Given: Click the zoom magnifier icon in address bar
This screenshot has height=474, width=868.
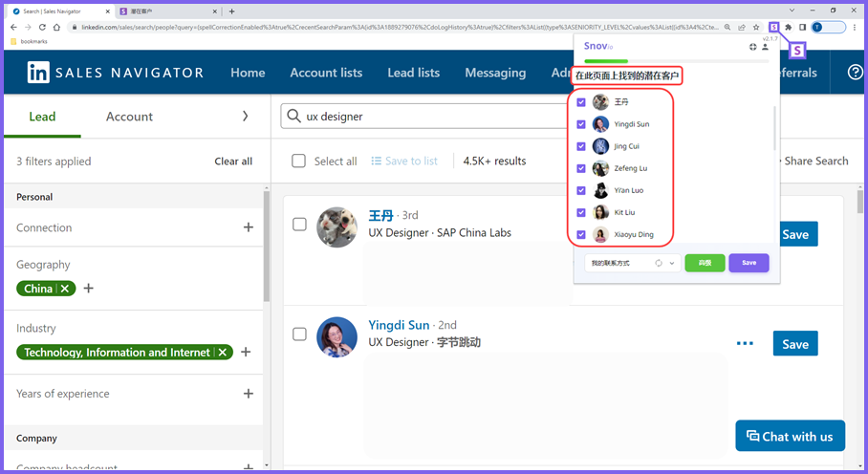Looking at the screenshot, I should click(x=727, y=27).
